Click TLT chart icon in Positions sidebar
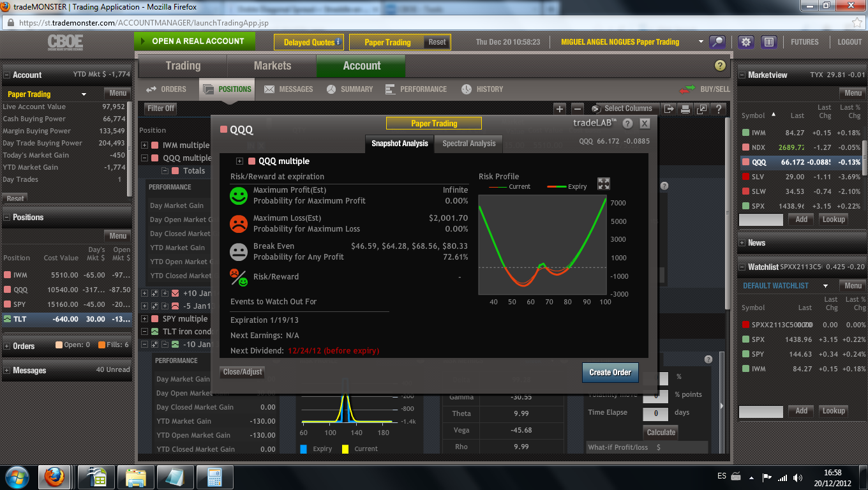The width and height of the screenshot is (868, 490). [x=8, y=319]
